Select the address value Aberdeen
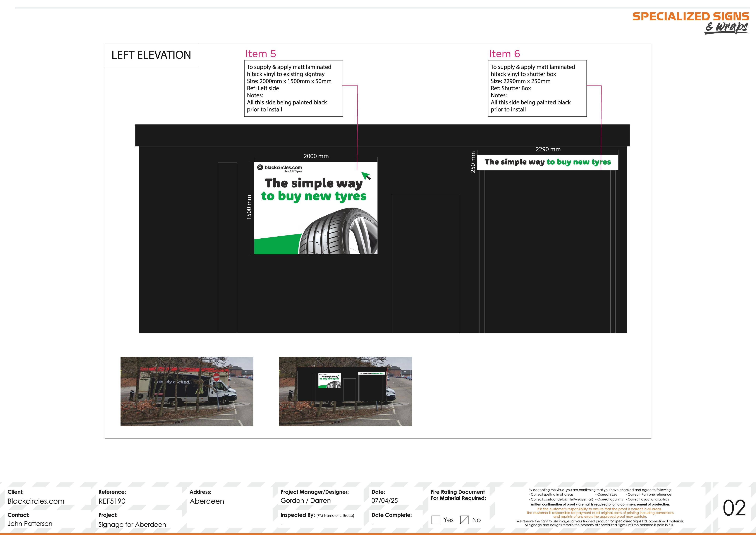 pyautogui.click(x=207, y=501)
